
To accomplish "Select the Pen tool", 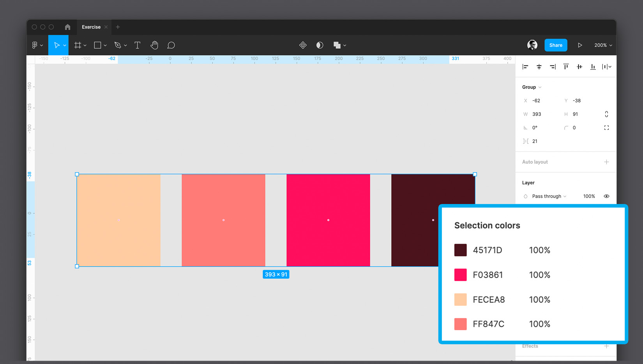I will tap(118, 45).
